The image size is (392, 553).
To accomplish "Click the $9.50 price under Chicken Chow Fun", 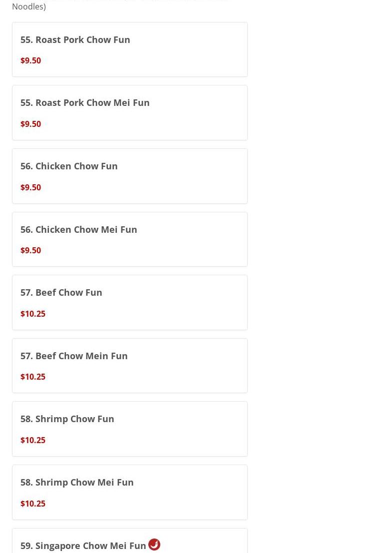I will [30, 187].
